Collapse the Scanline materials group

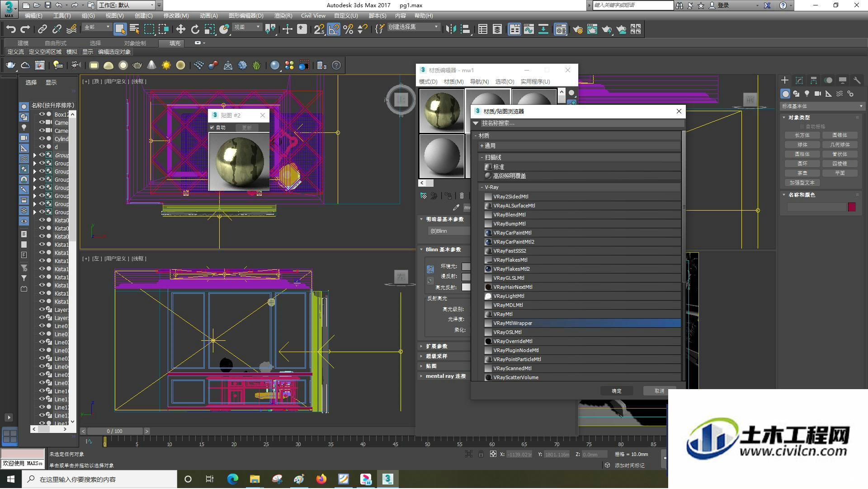tap(482, 157)
